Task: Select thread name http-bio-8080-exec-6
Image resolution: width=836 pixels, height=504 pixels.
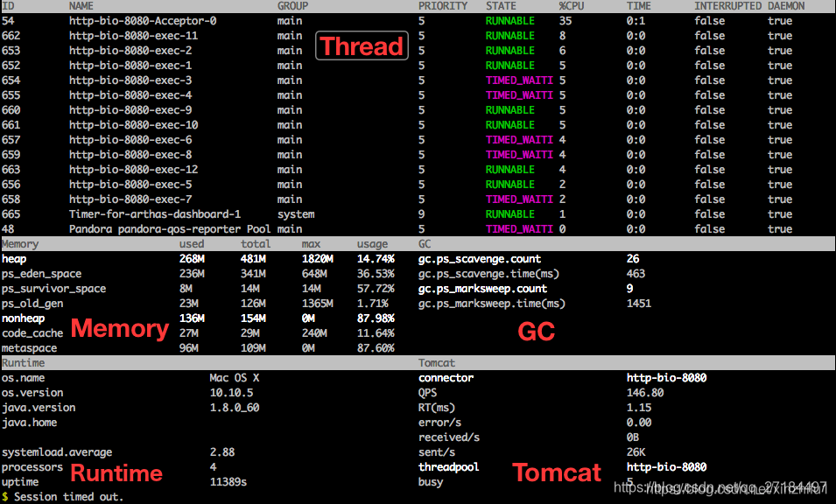Action: (x=130, y=140)
